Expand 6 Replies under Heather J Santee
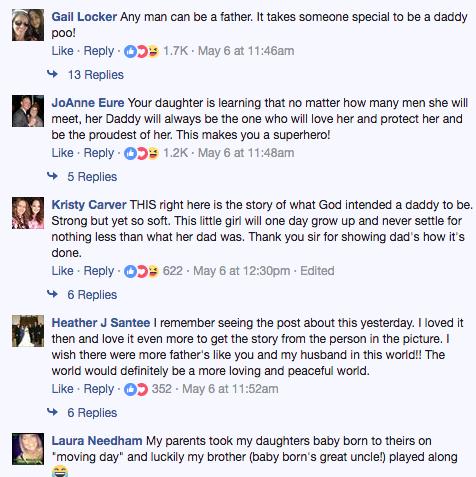 (92, 413)
